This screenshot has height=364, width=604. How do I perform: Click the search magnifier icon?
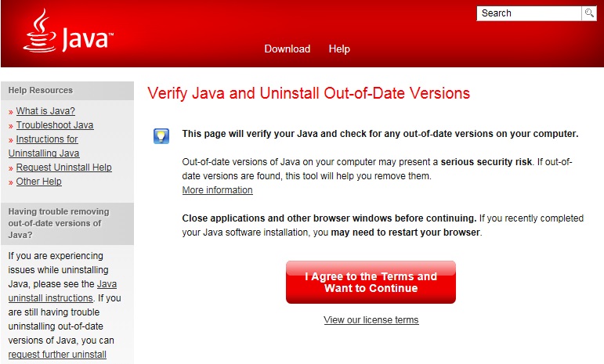pos(589,13)
